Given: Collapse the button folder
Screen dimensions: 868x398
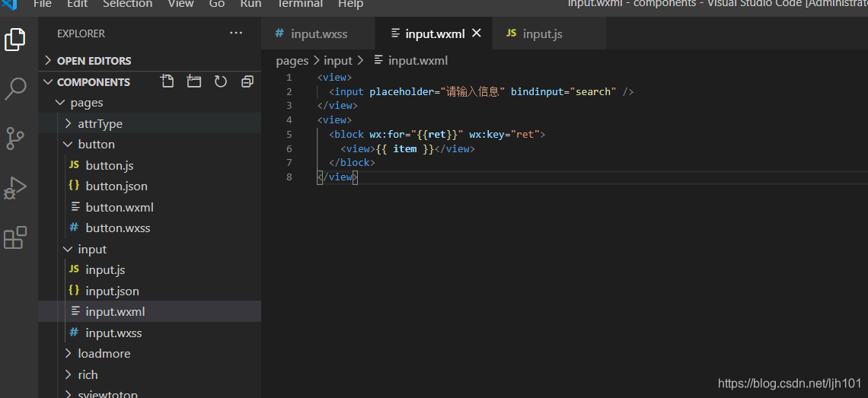Looking at the screenshot, I should [68, 144].
